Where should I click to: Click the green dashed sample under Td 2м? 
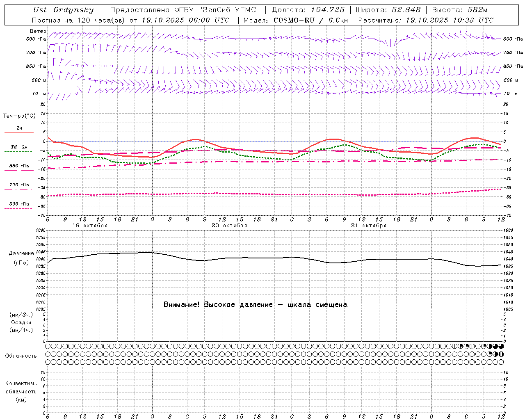pos(18,152)
